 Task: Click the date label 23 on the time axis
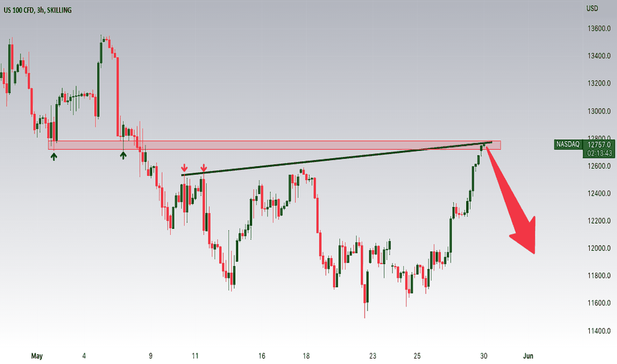[373, 356]
